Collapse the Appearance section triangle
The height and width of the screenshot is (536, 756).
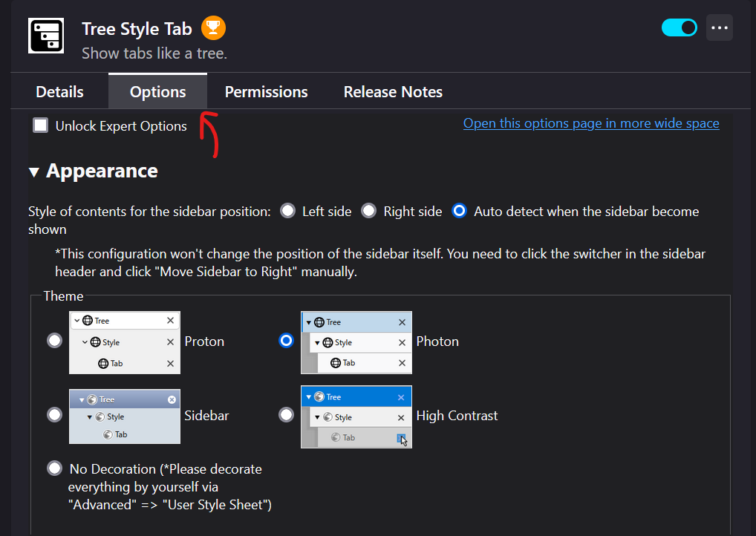click(x=33, y=172)
